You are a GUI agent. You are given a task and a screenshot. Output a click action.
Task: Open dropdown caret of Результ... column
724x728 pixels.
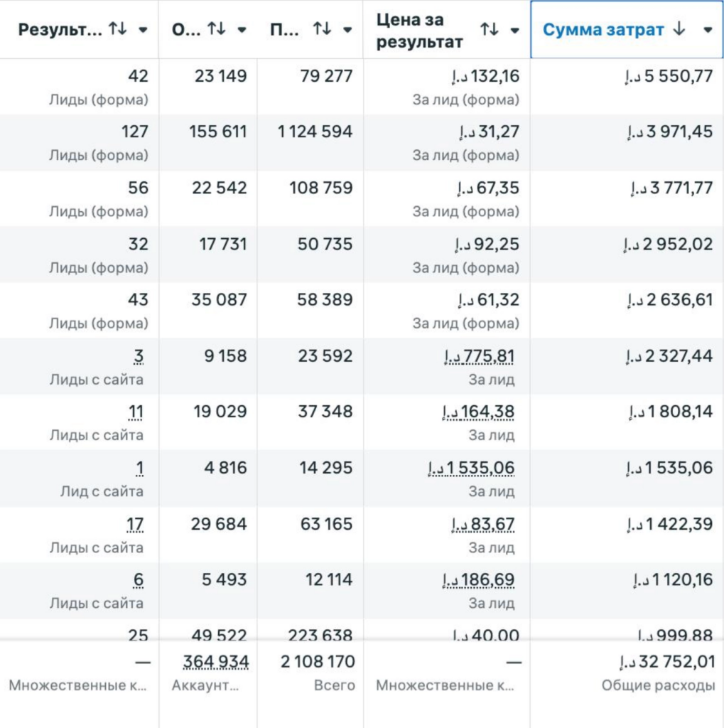tap(143, 30)
